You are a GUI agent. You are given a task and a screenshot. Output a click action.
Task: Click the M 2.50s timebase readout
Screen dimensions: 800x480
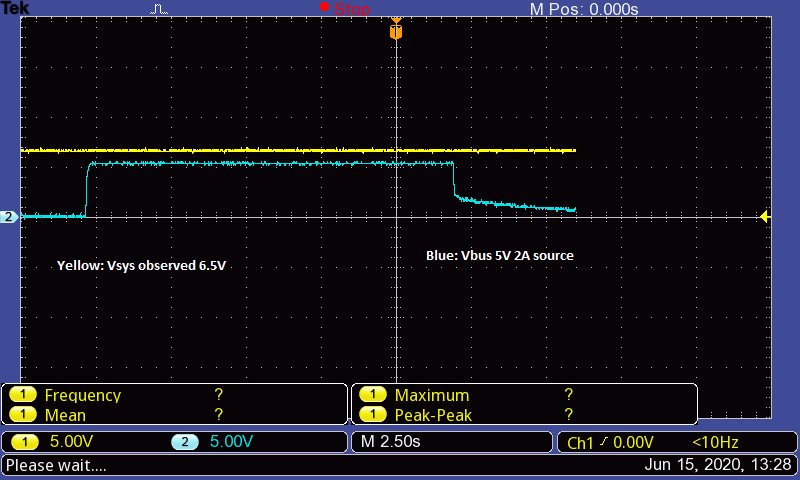point(390,441)
